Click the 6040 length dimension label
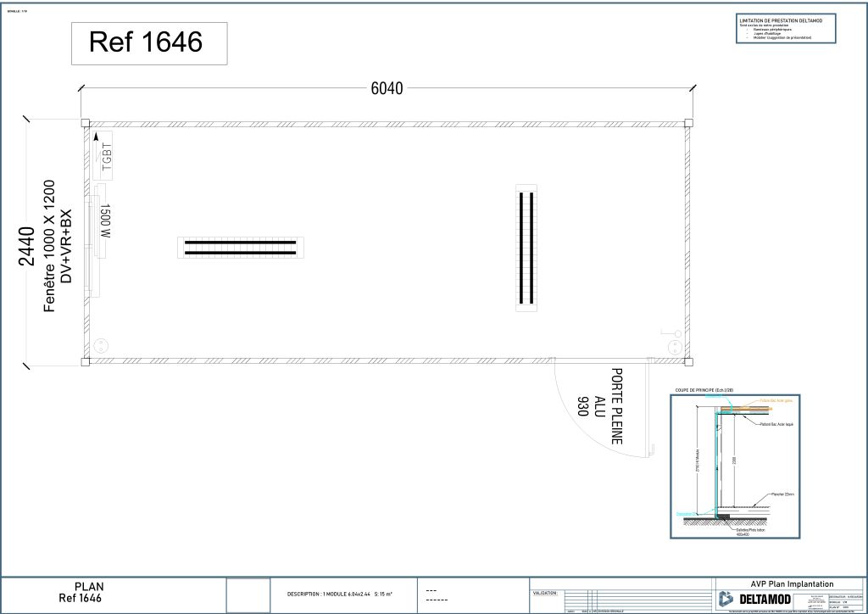 [387, 89]
